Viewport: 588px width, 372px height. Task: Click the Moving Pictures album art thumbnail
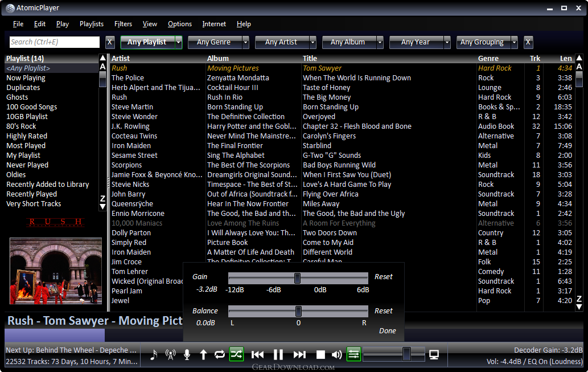(x=56, y=271)
